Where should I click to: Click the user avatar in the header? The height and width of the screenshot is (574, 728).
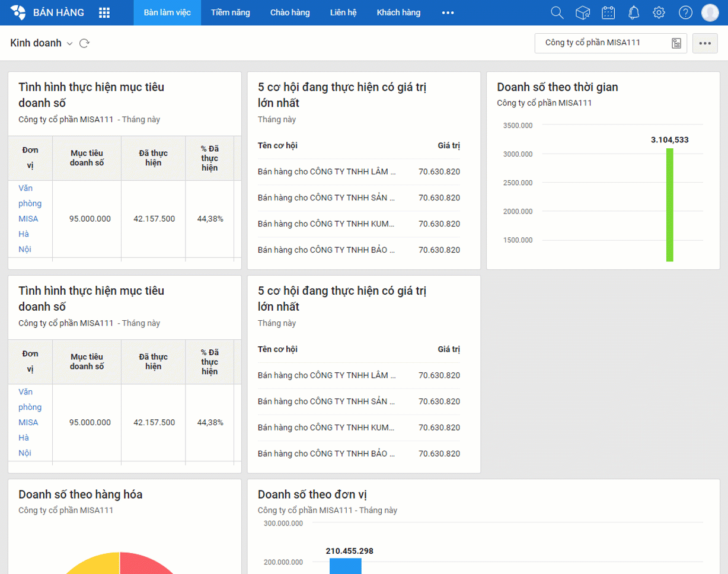710,12
